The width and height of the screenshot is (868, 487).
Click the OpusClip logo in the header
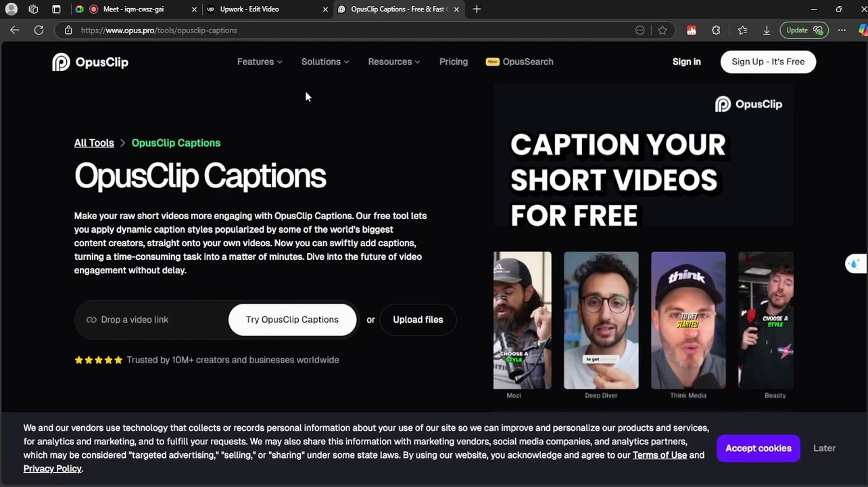90,62
